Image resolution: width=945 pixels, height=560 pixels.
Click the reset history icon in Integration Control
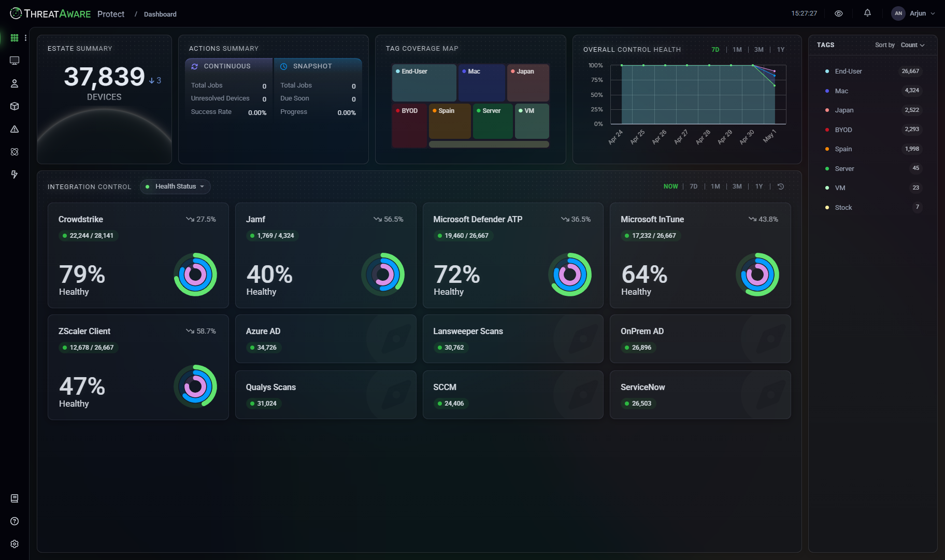tap(781, 186)
